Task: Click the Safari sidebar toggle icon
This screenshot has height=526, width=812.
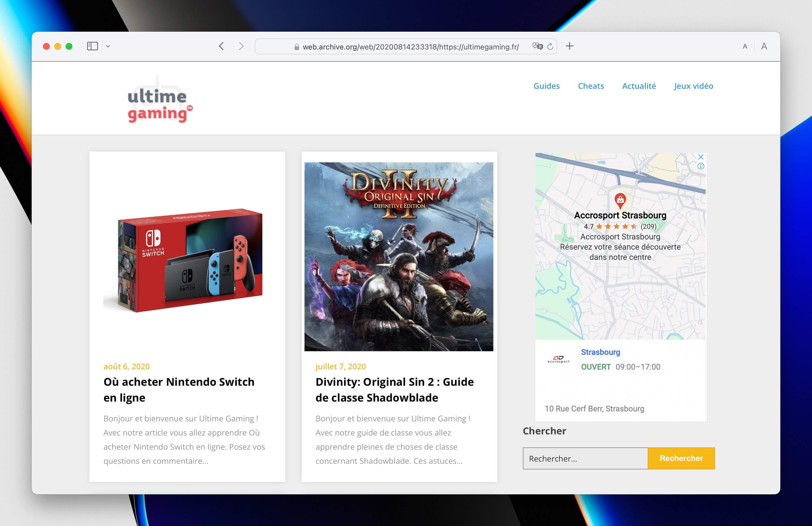Action: (92, 46)
